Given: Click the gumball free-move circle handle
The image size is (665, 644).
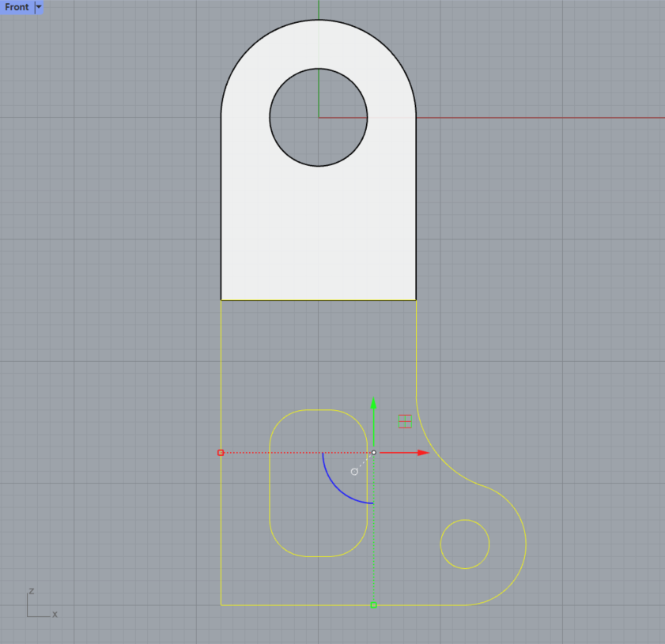Looking at the screenshot, I should [x=354, y=472].
